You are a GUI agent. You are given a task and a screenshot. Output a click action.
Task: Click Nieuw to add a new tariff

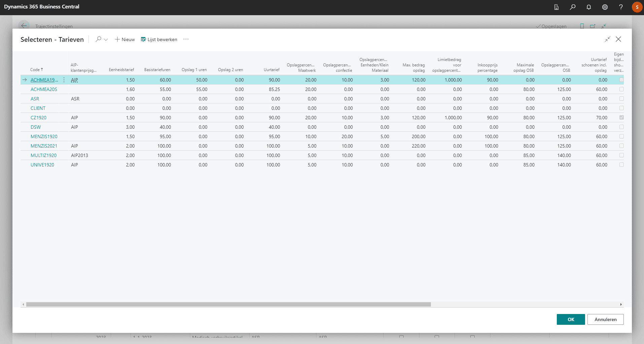pos(125,39)
